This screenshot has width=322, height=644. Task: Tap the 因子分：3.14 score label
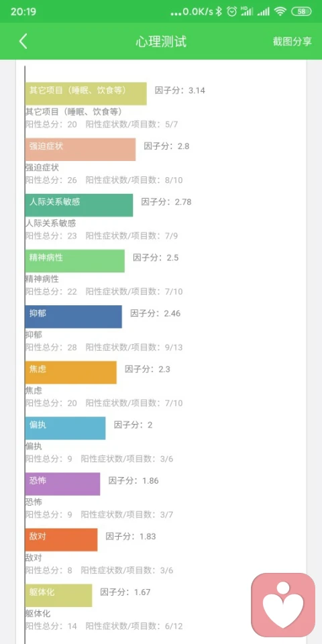[x=180, y=91]
